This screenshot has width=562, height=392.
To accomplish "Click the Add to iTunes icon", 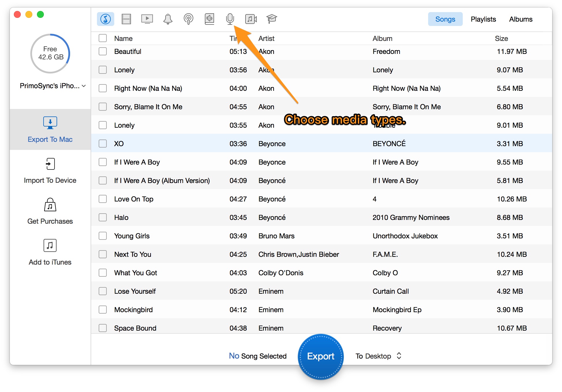I will coord(50,246).
